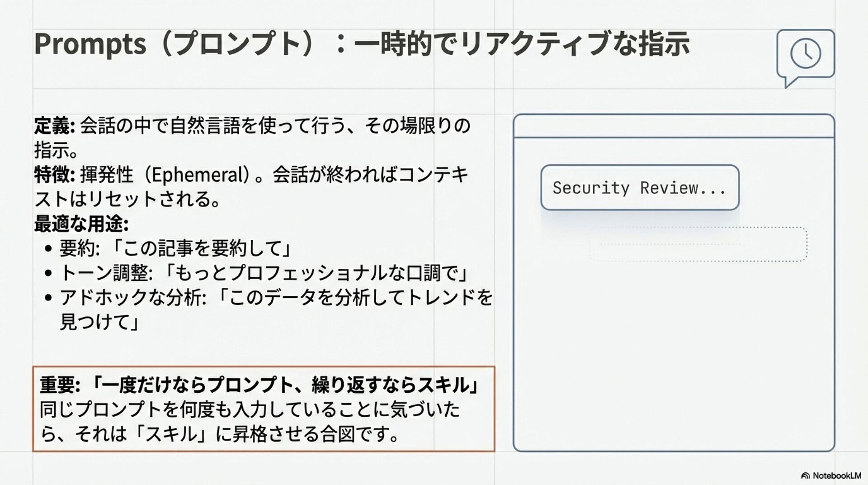Viewport: 868px width, 485px height.
Task: Click the empty area of mock window
Action: (x=674, y=353)
